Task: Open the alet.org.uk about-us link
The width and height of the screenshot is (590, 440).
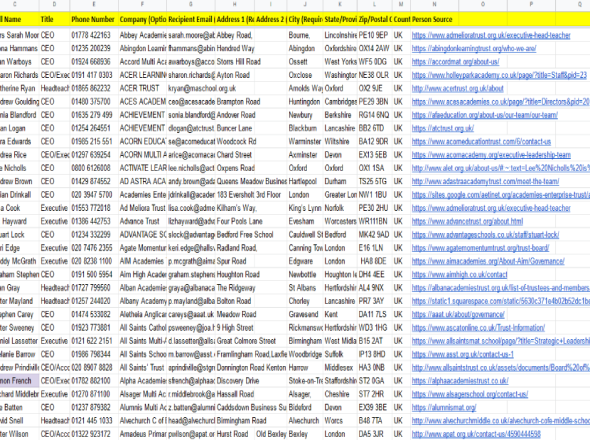Action: click(501, 168)
